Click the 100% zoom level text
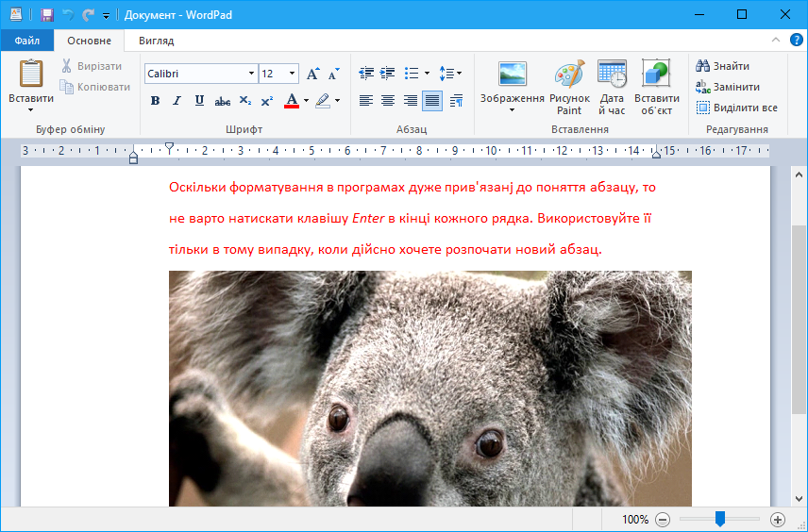 point(635,520)
